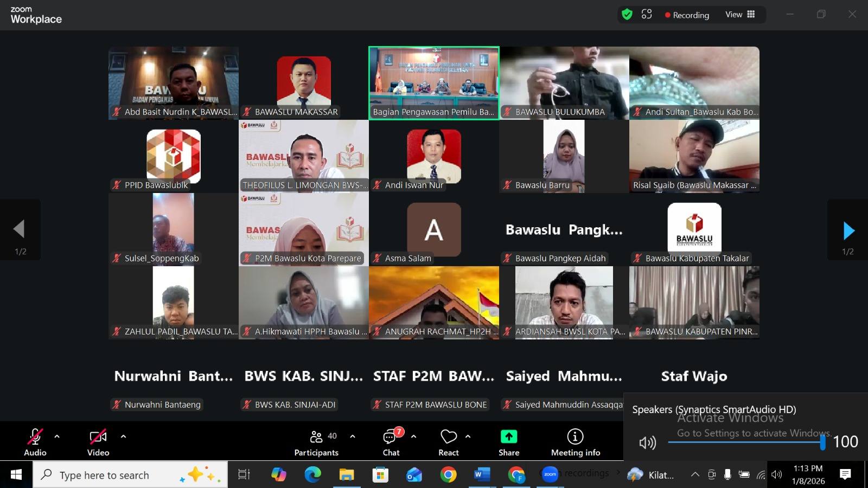Select Andi Sultan_Bawaslu Kab video tile
868x488 pixels.
pos(694,83)
